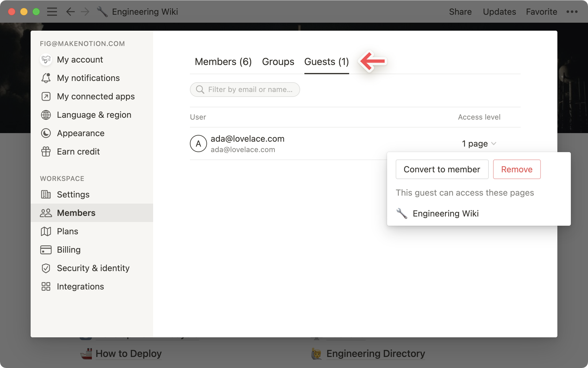588x368 pixels.
Task: Expand the access level dropdown for ada@lovelace.com
Action: [x=479, y=143]
